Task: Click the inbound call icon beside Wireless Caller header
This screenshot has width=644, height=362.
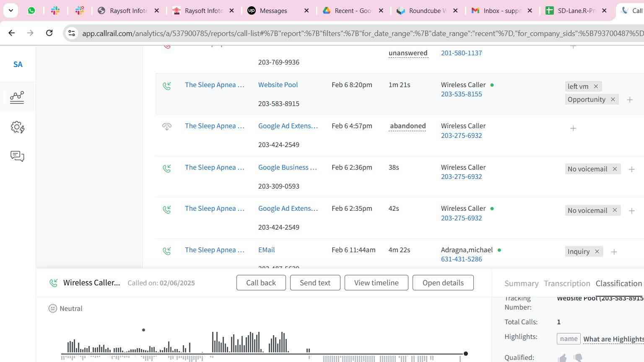Action: tap(53, 283)
